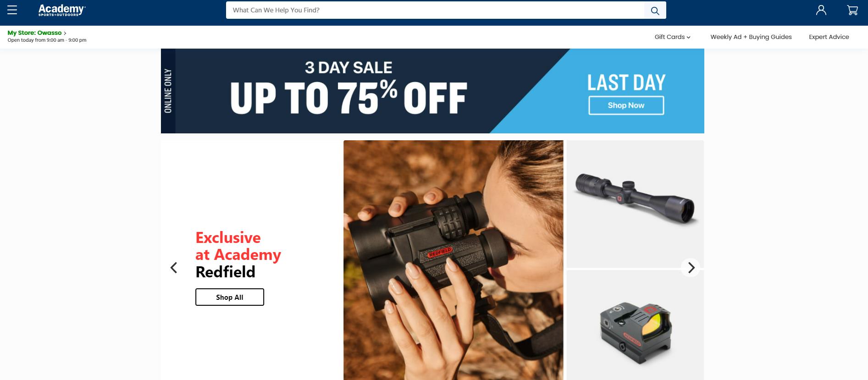Expand My Store: Owasso details
868x380 pixels.
tap(37, 33)
